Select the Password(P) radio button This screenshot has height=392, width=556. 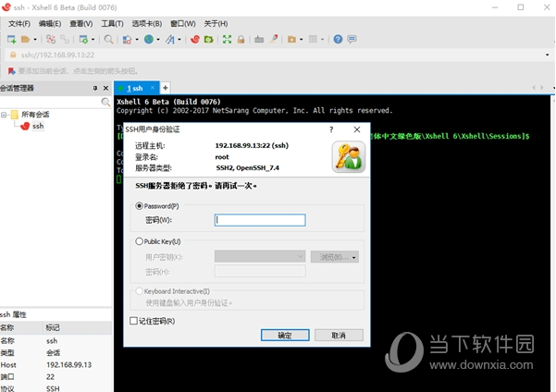tap(139, 206)
